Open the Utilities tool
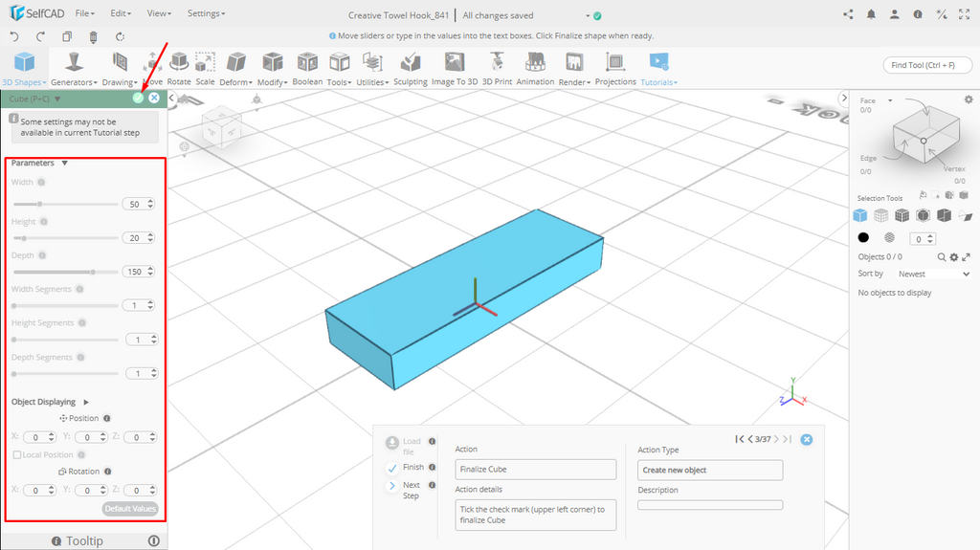This screenshot has height=550, width=980. tap(372, 69)
